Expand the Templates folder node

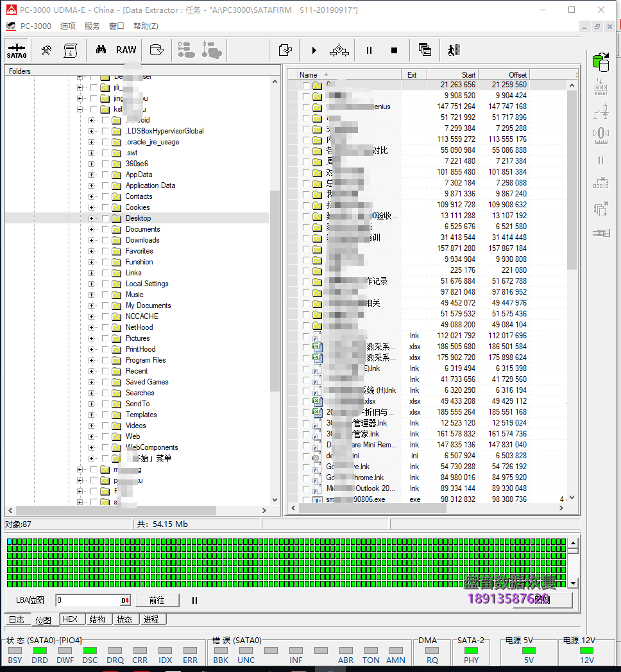pos(91,415)
